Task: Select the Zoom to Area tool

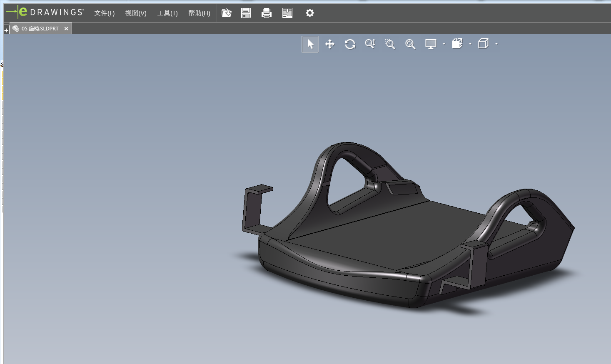Action: (390, 44)
